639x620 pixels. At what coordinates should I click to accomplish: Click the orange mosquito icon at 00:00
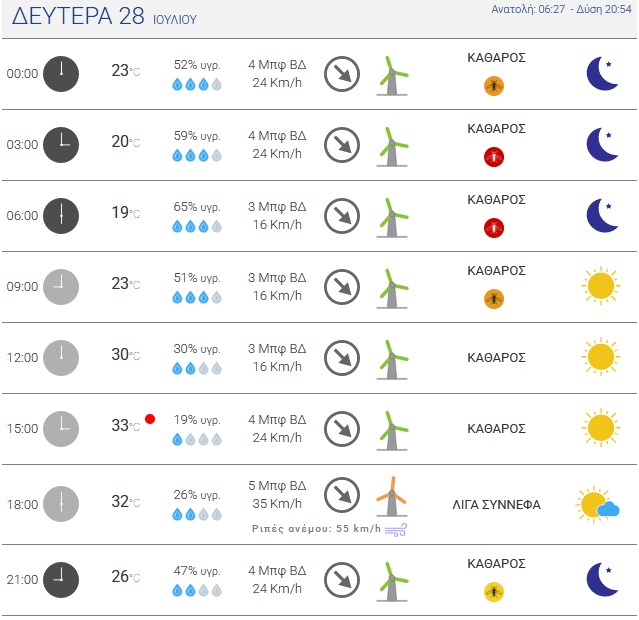[x=494, y=86]
